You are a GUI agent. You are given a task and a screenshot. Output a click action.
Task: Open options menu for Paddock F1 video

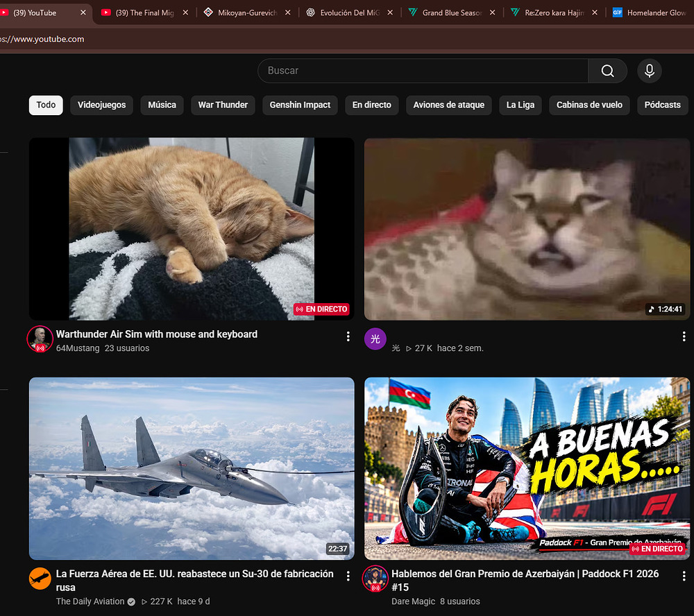[x=684, y=576]
